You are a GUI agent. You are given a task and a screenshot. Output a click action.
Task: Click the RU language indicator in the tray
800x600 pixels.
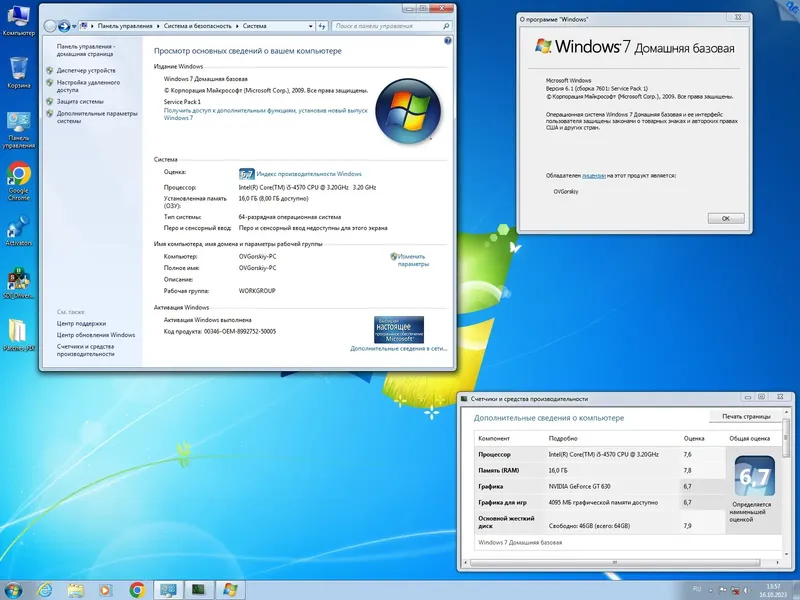tap(697, 589)
